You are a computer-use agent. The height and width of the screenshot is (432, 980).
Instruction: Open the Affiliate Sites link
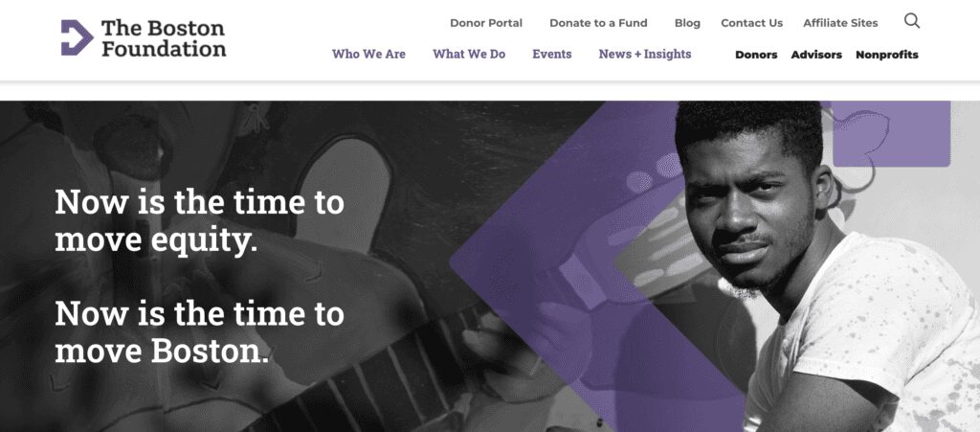(840, 23)
